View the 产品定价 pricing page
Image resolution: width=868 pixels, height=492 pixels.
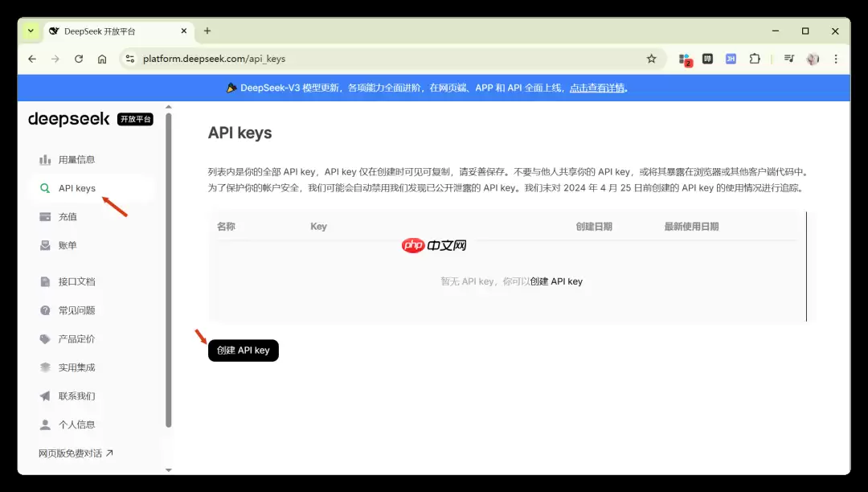click(x=77, y=338)
